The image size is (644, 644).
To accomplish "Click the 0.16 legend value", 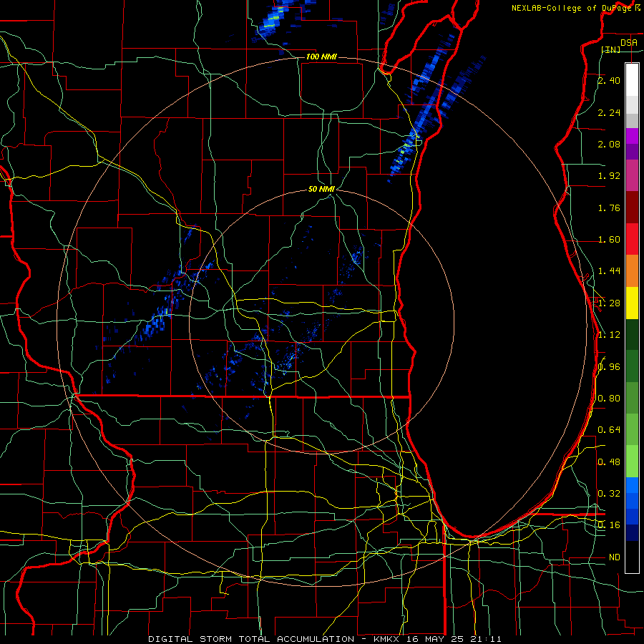I will 609,525.
